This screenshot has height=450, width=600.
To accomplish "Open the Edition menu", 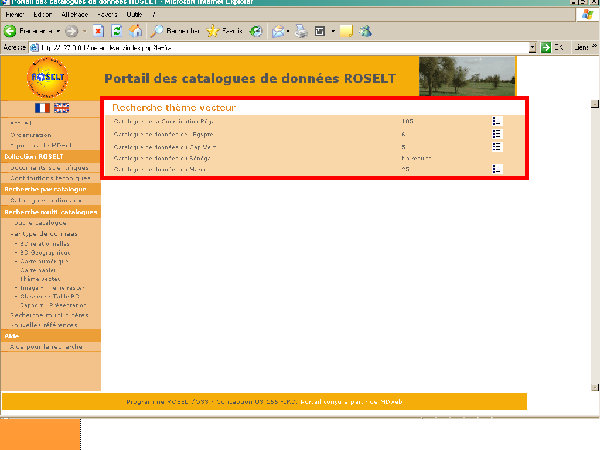I will (x=42, y=15).
